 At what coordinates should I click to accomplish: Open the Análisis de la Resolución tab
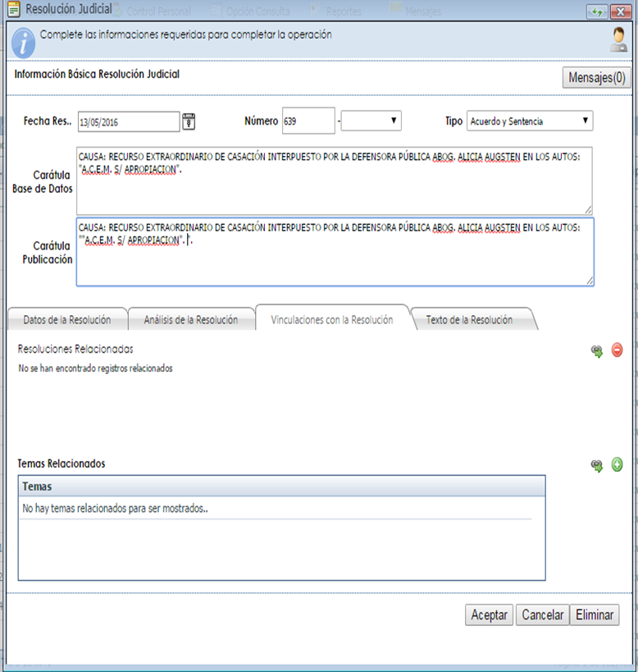[190, 320]
